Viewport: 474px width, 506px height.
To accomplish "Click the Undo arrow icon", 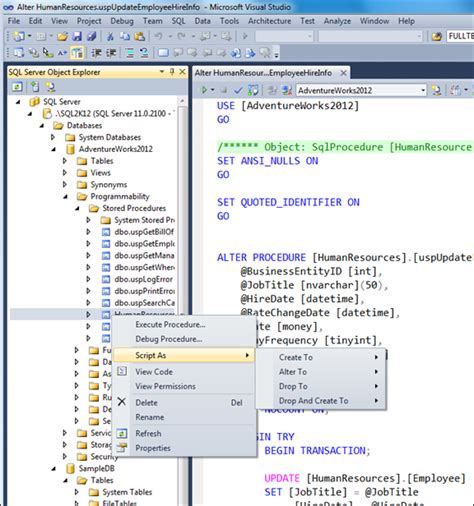I will pyautogui.click(x=158, y=36).
